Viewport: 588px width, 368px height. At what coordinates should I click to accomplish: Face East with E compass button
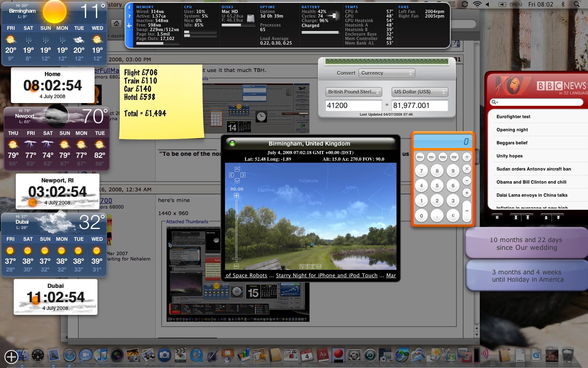coord(313,267)
